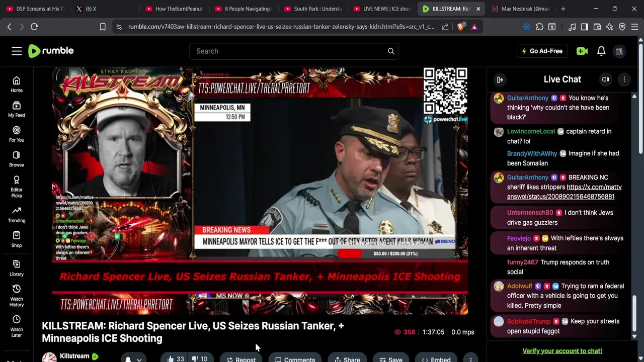Screen dimensions: 644x362
Task: Open Killstream notification bell dropdown
Action: (x=133, y=359)
